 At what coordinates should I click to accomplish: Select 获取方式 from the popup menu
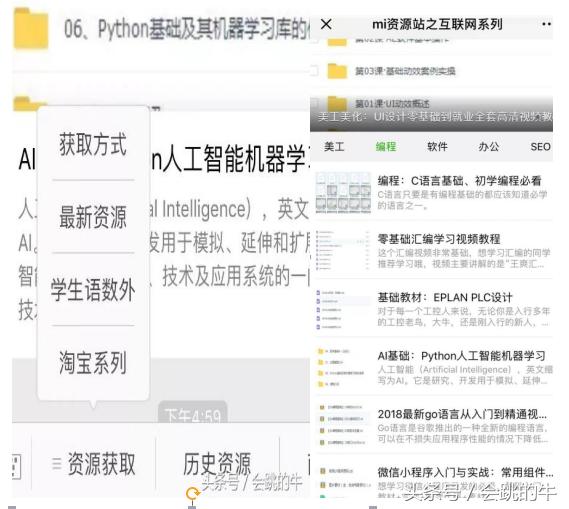point(93,144)
